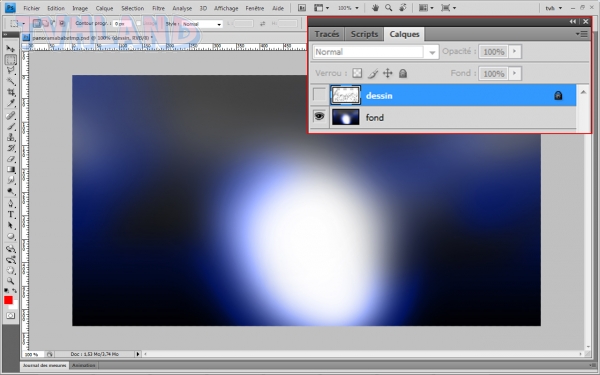
Task: Open the View Extras dropdown
Action: [x=321, y=8]
